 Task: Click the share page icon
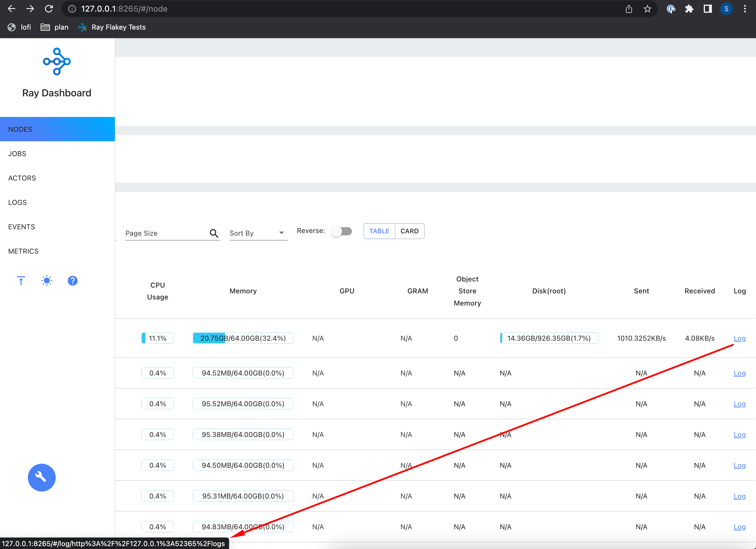[629, 9]
